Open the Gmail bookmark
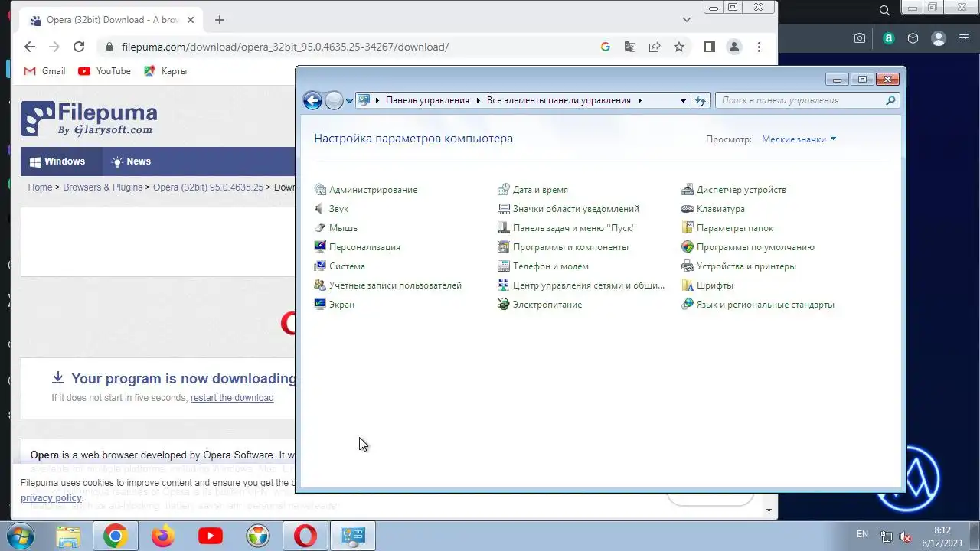Image resolution: width=980 pixels, height=551 pixels. coord(44,71)
